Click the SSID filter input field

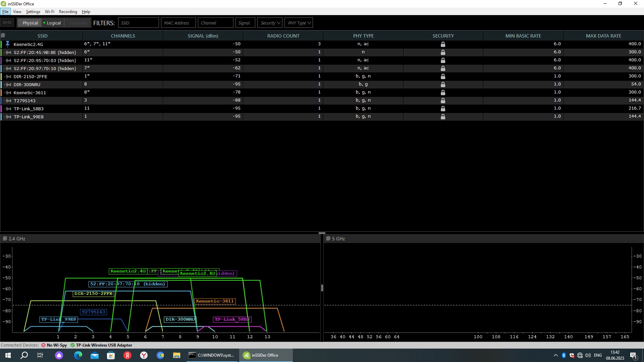pyautogui.click(x=138, y=23)
